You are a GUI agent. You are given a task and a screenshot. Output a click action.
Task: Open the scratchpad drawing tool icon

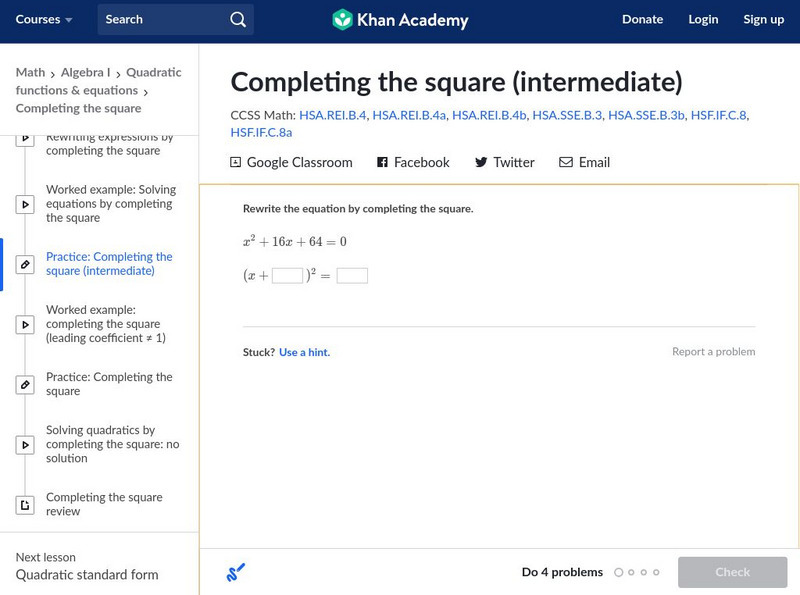tap(236, 573)
